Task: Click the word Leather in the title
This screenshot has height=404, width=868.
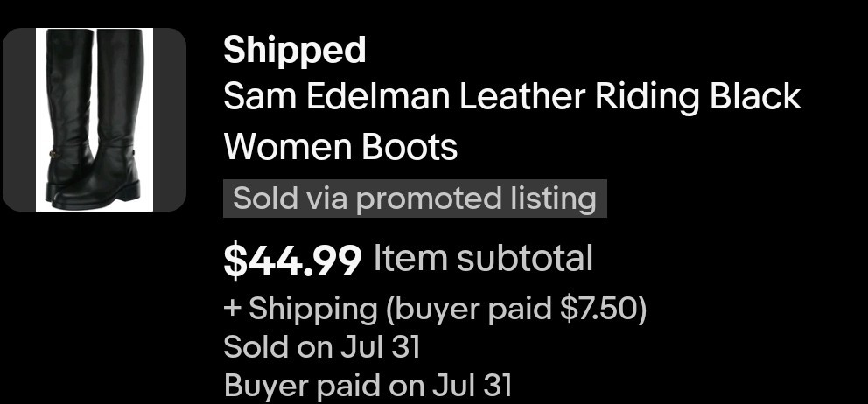Action: tap(522, 96)
